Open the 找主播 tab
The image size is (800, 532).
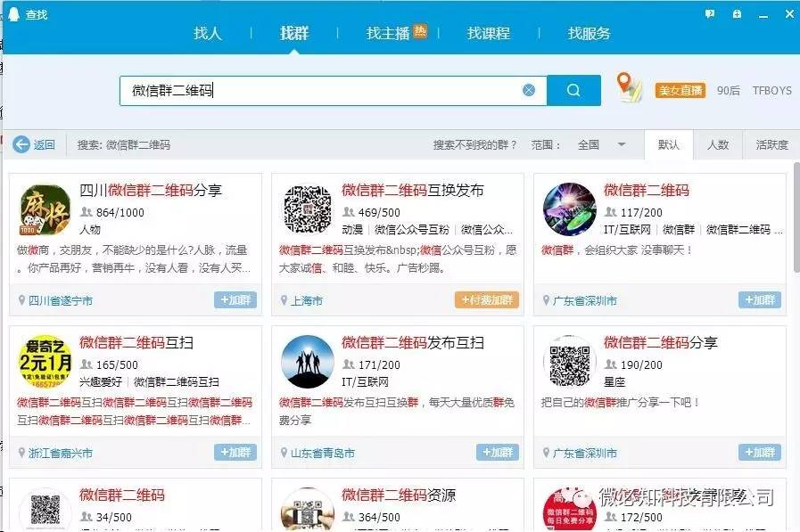(391, 33)
